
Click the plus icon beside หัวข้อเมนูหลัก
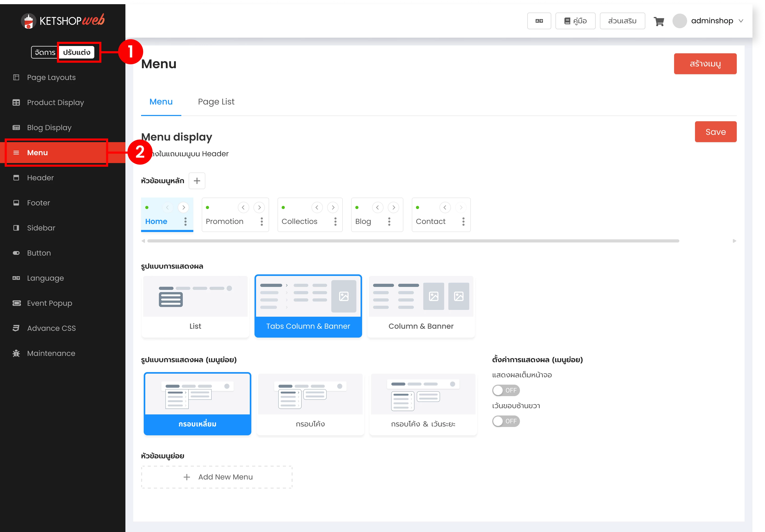[x=196, y=181]
